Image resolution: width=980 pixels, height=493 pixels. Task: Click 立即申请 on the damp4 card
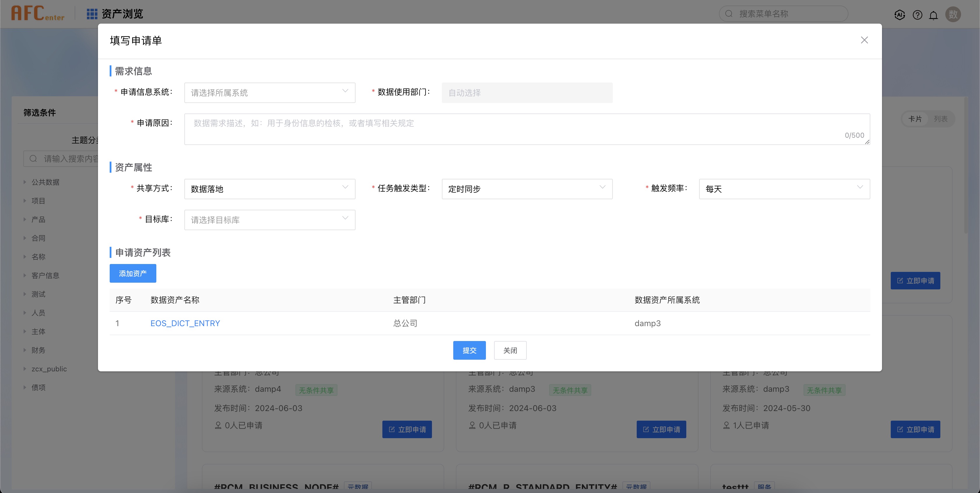407,429
